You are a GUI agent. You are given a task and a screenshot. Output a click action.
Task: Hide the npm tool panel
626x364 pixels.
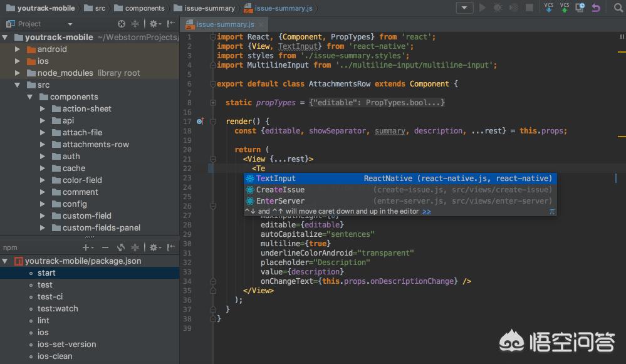(171, 247)
